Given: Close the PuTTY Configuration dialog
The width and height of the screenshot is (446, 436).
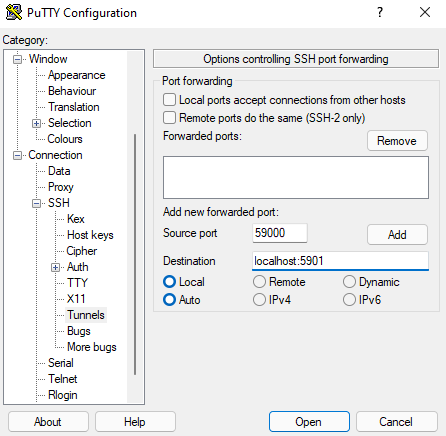Looking at the screenshot, I should point(425,13).
